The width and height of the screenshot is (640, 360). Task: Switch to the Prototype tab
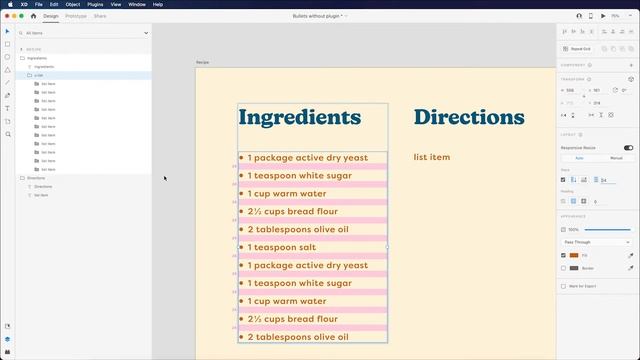(x=76, y=16)
